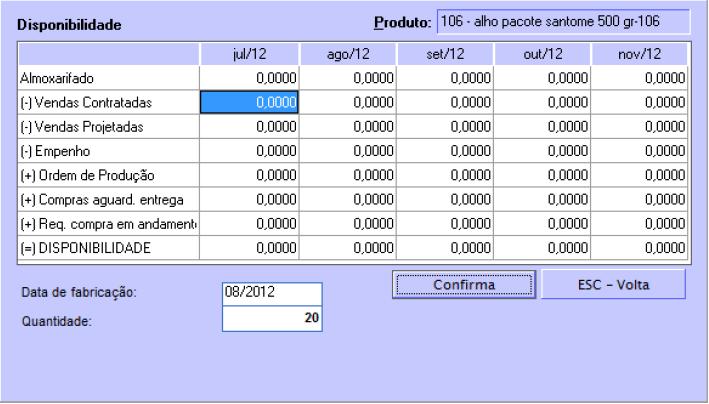Click Almoxarifado cell under nov/12
The height and width of the screenshot is (404, 709).
pos(637,76)
